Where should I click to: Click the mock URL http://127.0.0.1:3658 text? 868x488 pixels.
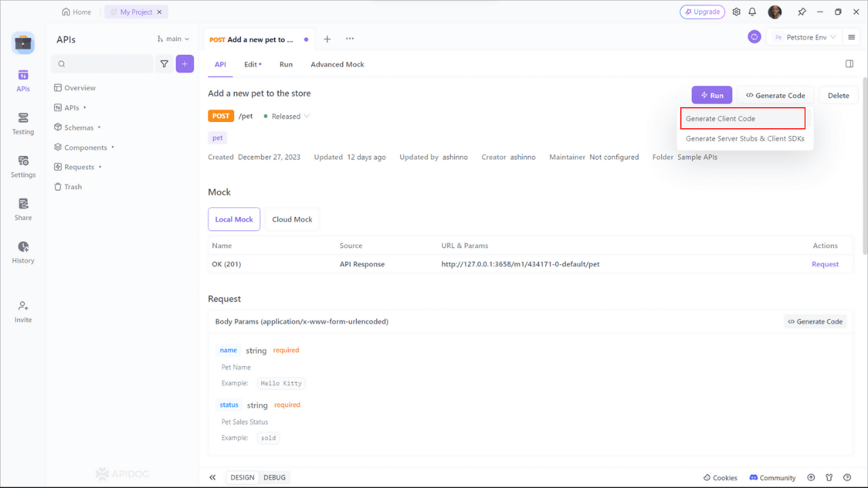click(520, 264)
